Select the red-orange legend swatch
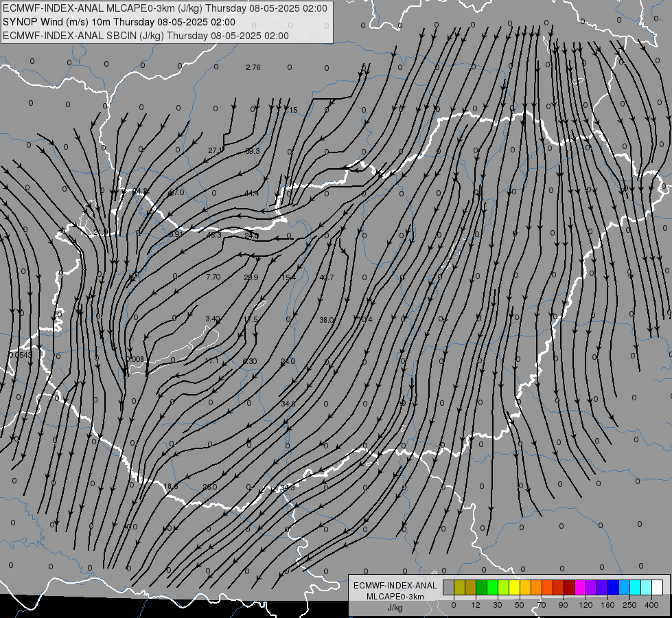The width and height of the screenshot is (672, 618). 548,587
